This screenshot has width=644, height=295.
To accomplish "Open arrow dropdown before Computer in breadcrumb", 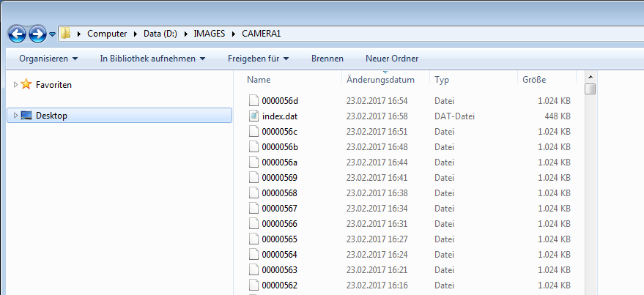I will (x=79, y=34).
